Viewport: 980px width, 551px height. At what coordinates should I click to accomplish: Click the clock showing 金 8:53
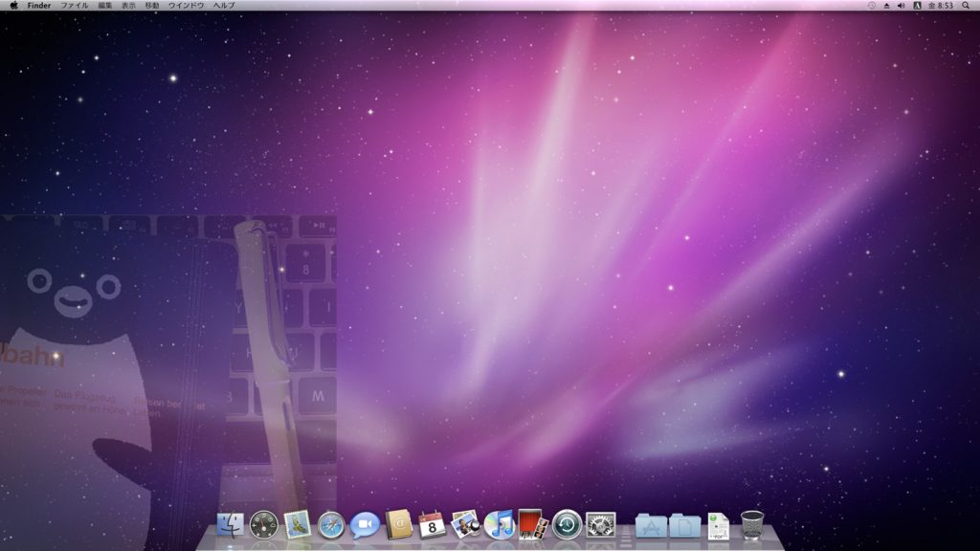[941, 5]
